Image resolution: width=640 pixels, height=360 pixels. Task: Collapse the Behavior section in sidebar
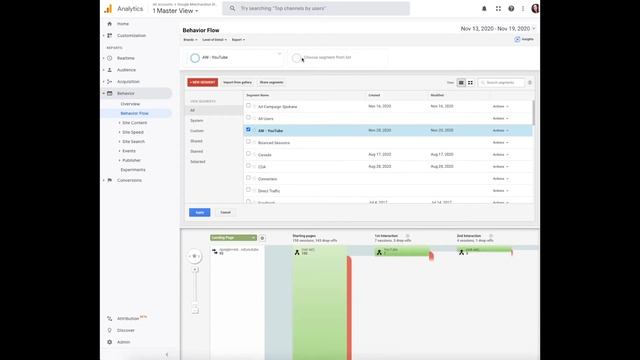coord(104,93)
